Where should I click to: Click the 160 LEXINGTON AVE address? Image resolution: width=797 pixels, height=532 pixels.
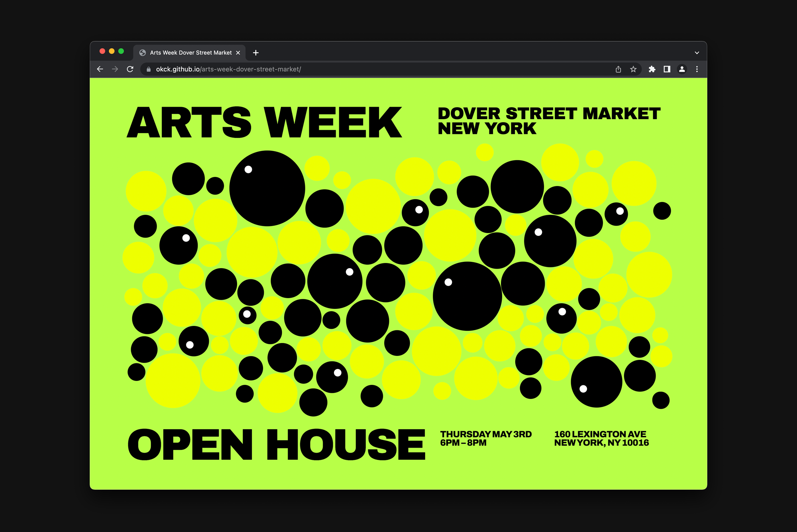[x=600, y=434]
